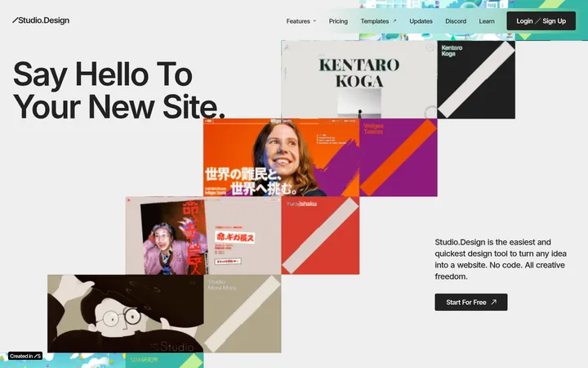Open the Kentaro Koga site thumbnail
Screen dimensions: 588x368
359,79
